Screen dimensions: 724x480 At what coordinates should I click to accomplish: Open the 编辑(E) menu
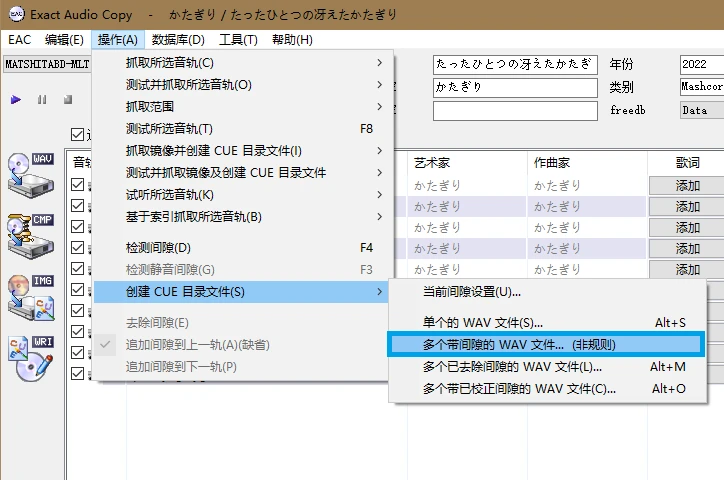[64, 40]
